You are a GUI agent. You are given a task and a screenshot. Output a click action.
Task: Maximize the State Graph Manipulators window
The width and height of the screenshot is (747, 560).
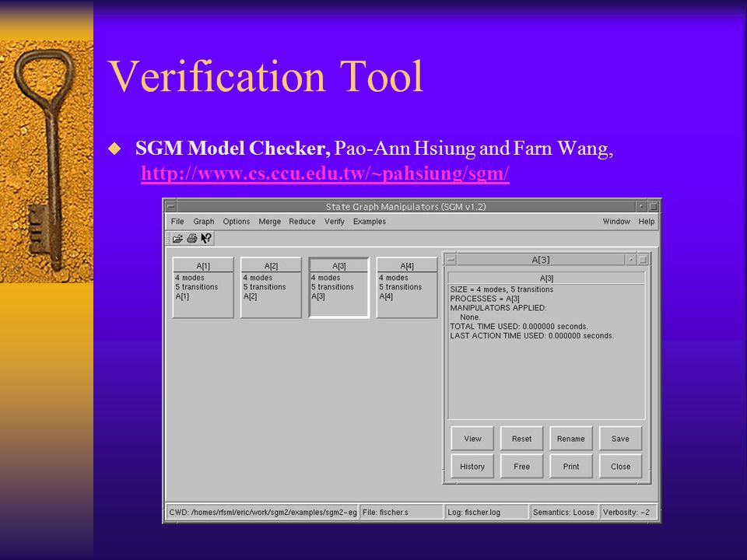pyautogui.click(x=653, y=207)
